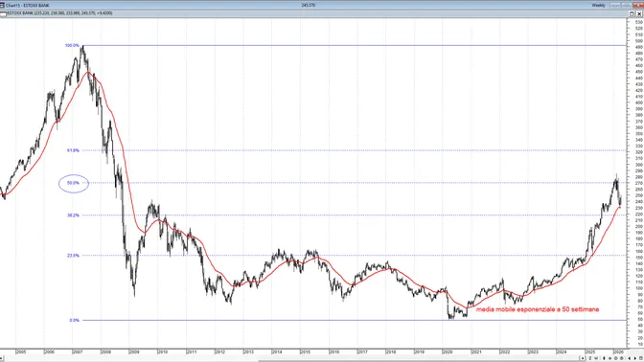Click the 200 price label on right axis

coord(639,227)
